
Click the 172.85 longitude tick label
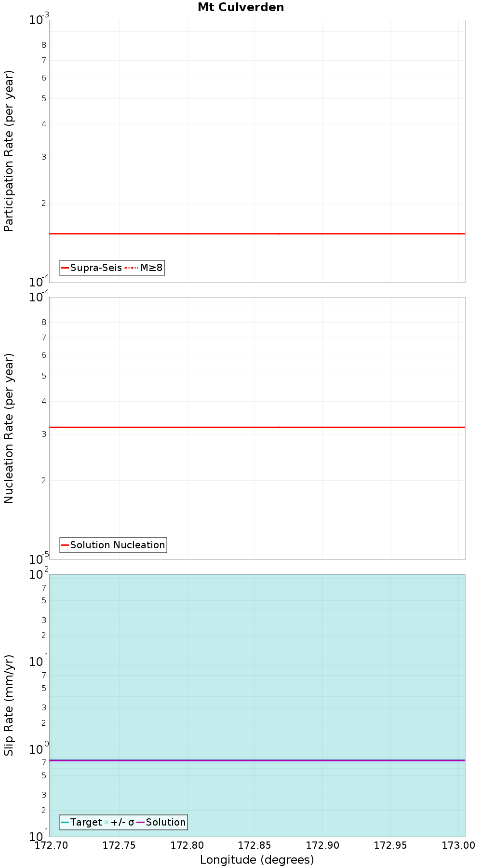(x=254, y=845)
